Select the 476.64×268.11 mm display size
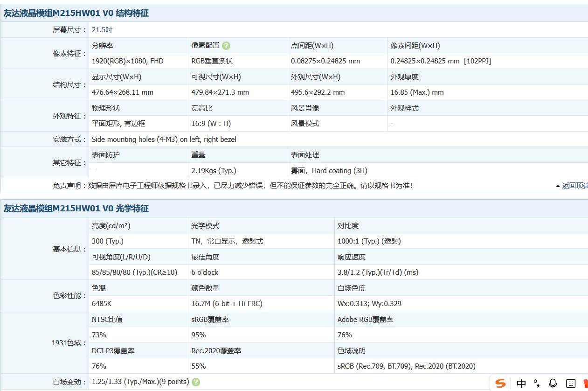588x391 pixels. (x=123, y=92)
